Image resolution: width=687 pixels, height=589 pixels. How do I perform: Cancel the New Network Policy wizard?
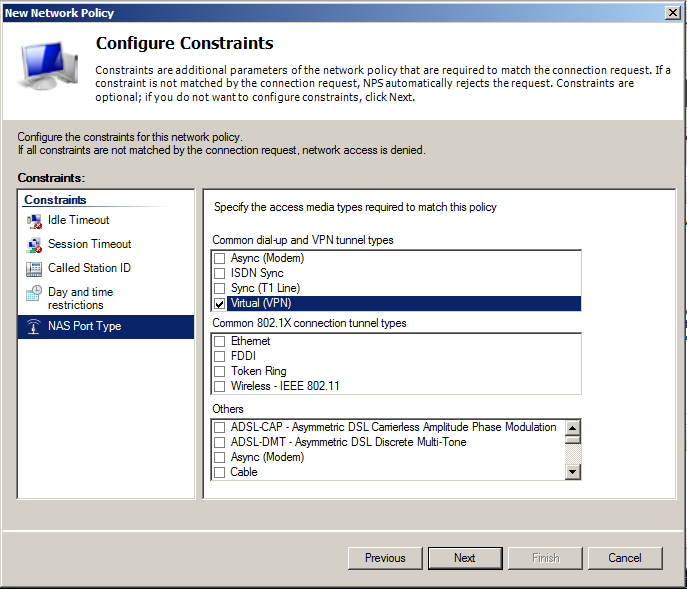[x=625, y=558]
